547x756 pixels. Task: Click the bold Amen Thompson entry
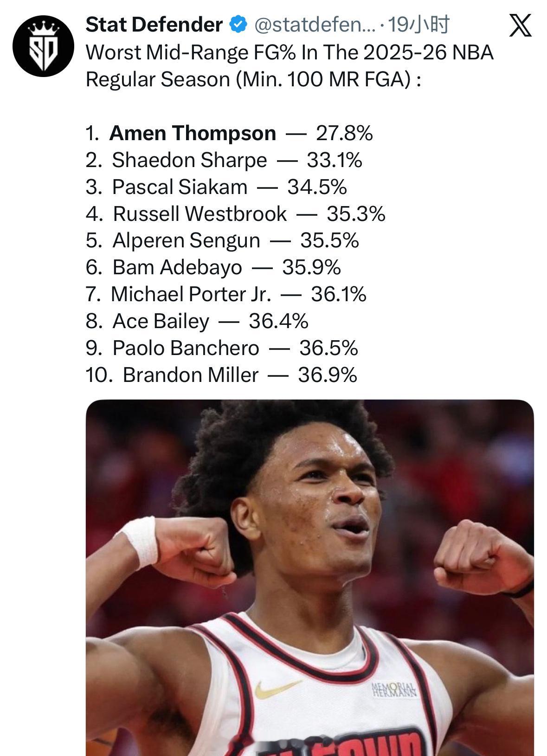[x=193, y=133]
